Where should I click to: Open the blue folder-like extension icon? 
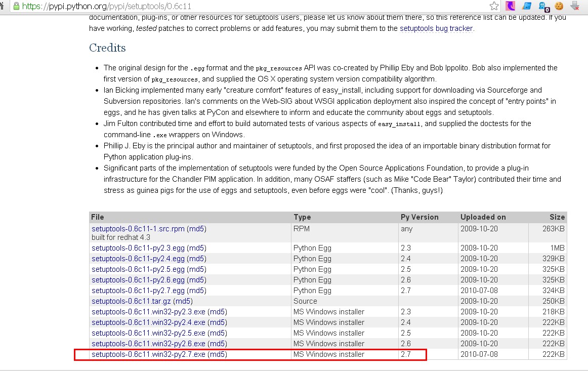point(527,6)
